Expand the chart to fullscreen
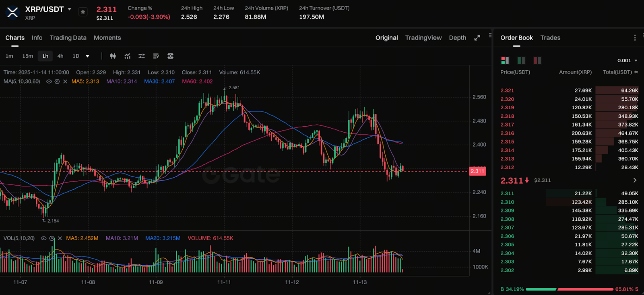 pyautogui.click(x=477, y=38)
